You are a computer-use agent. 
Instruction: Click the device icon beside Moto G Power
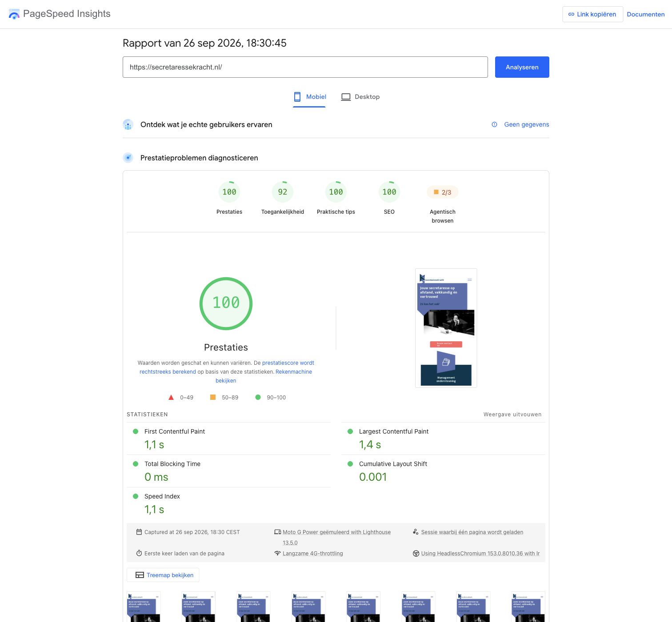click(x=278, y=532)
